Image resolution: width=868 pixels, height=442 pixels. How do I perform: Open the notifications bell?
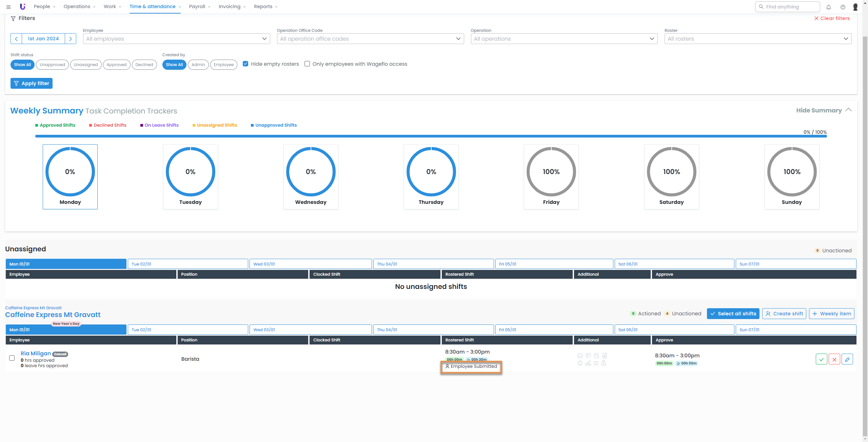[x=828, y=7]
